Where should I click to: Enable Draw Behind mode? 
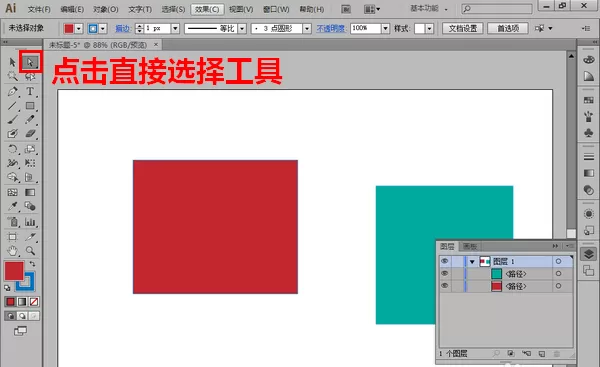pyautogui.click(x=22, y=316)
